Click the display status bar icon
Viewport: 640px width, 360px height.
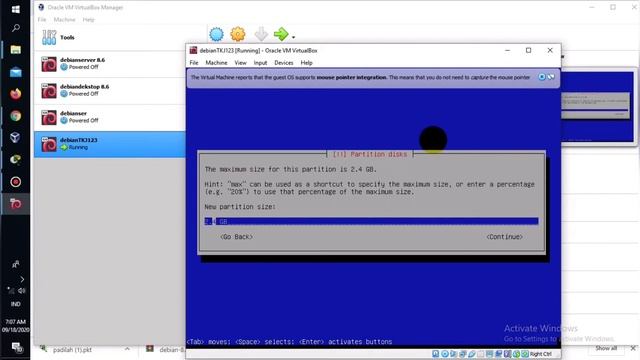click(490, 354)
